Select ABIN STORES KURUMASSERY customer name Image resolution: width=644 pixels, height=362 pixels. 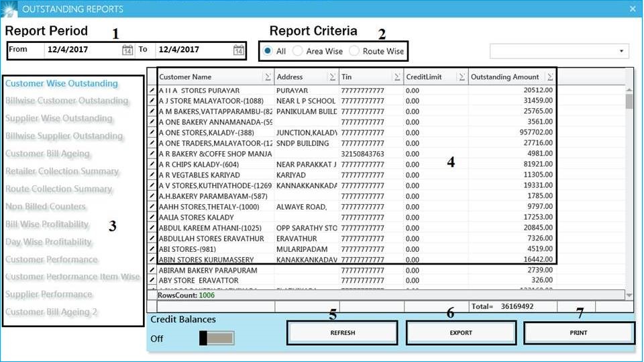206,259
